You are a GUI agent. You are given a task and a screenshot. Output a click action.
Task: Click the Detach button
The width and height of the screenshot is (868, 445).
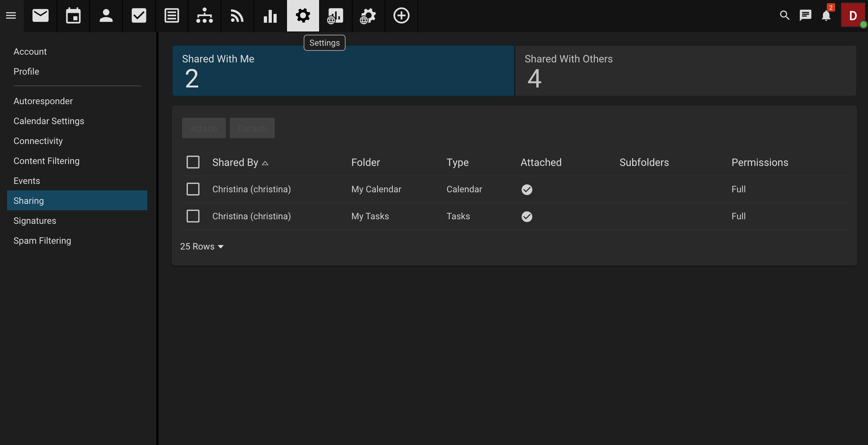pos(252,128)
